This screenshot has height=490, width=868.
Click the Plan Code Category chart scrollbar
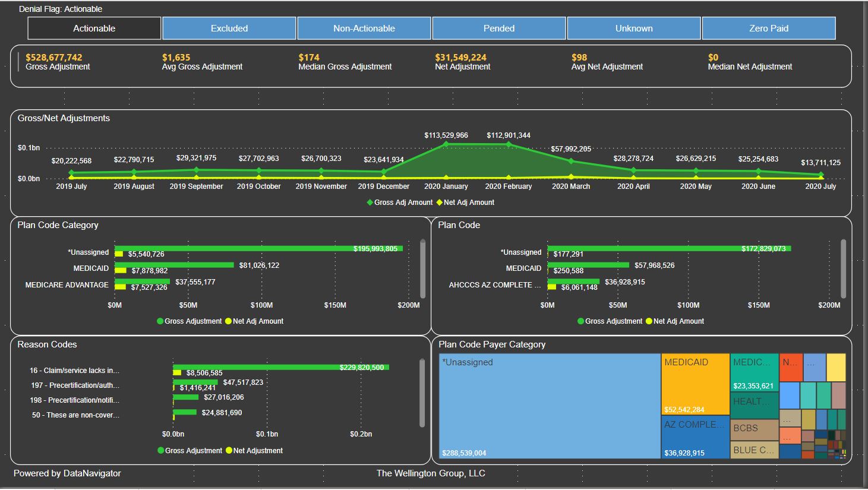click(422, 268)
